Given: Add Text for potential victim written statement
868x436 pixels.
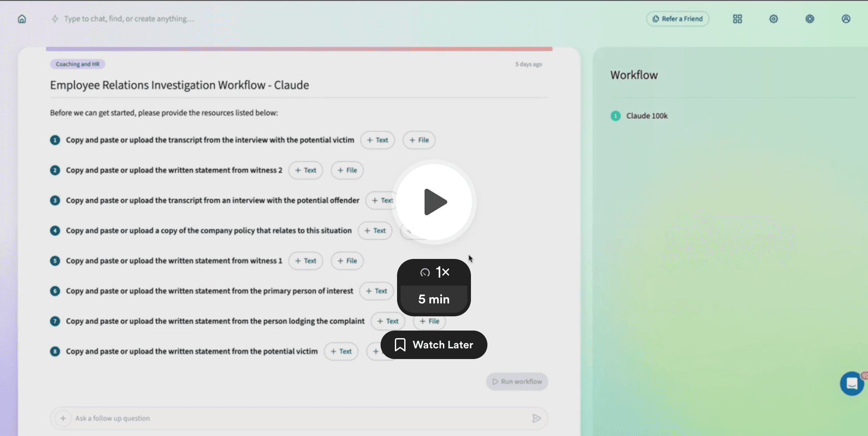Looking at the screenshot, I should pyautogui.click(x=341, y=351).
